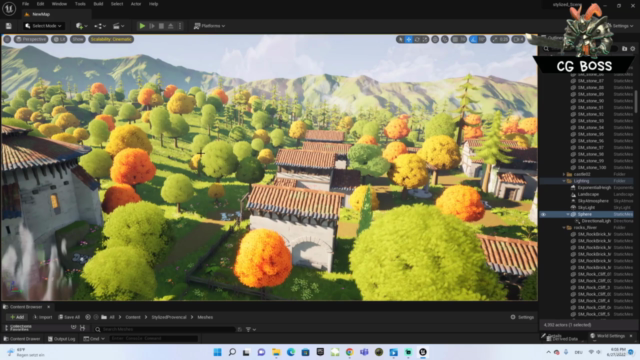Open the Window menu
The image size is (640, 360).
(59, 4)
